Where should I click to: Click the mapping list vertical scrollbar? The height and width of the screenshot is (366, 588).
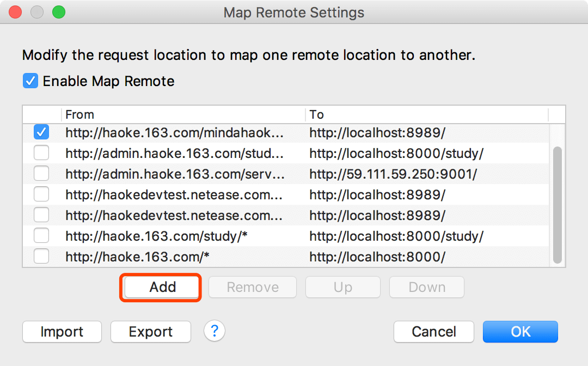coord(557,204)
